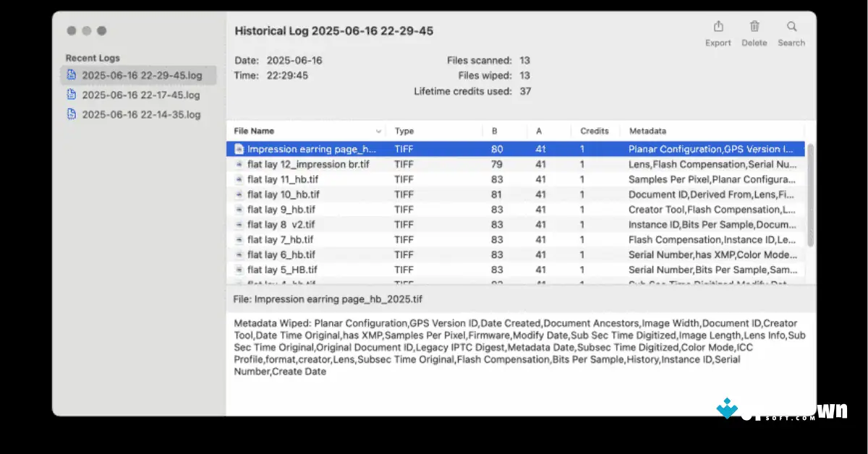
Task: Sort the table by Metadata column
Action: 646,131
